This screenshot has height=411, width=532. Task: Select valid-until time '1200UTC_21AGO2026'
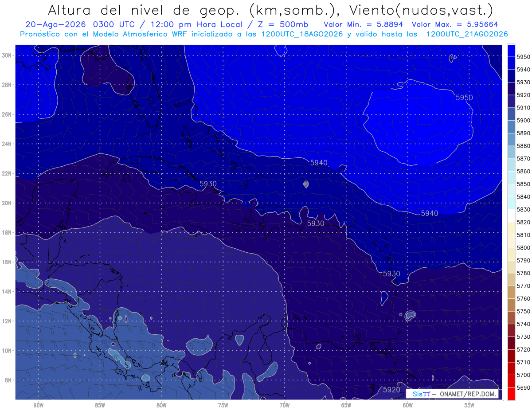pyautogui.click(x=467, y=34)
